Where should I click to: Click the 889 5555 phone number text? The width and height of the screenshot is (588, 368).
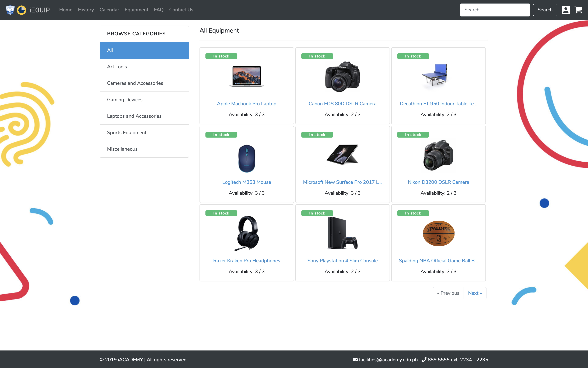pos(458,360)
